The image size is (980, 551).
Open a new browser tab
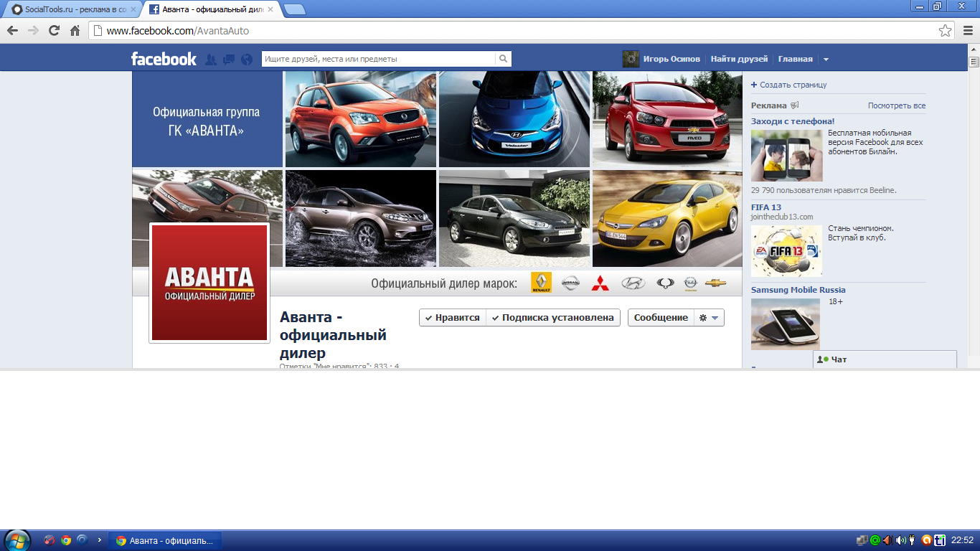[294, 9]
